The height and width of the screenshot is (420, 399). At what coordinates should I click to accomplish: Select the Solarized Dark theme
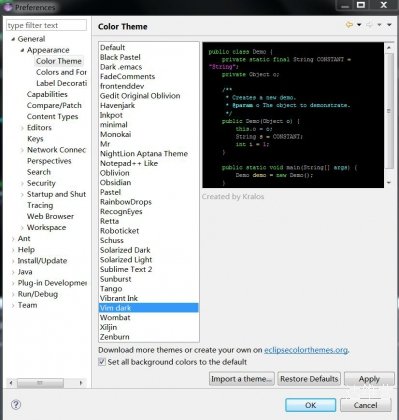125,250
